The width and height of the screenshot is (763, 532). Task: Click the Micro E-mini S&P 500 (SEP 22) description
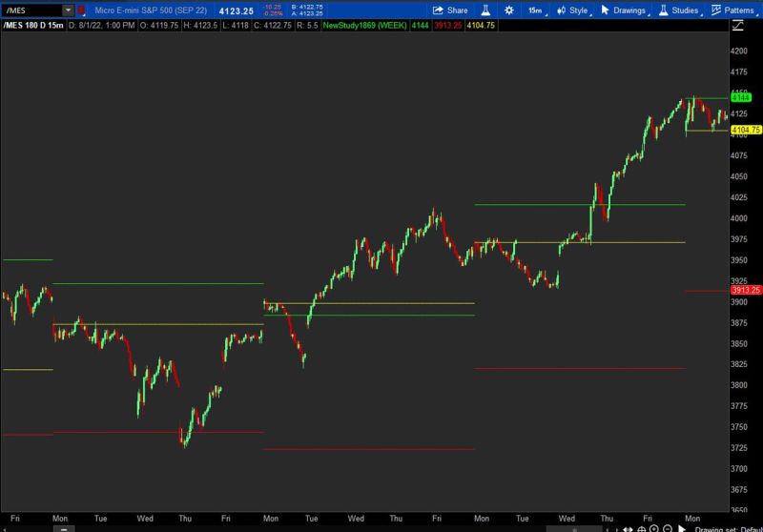click(x=151, y=10)
